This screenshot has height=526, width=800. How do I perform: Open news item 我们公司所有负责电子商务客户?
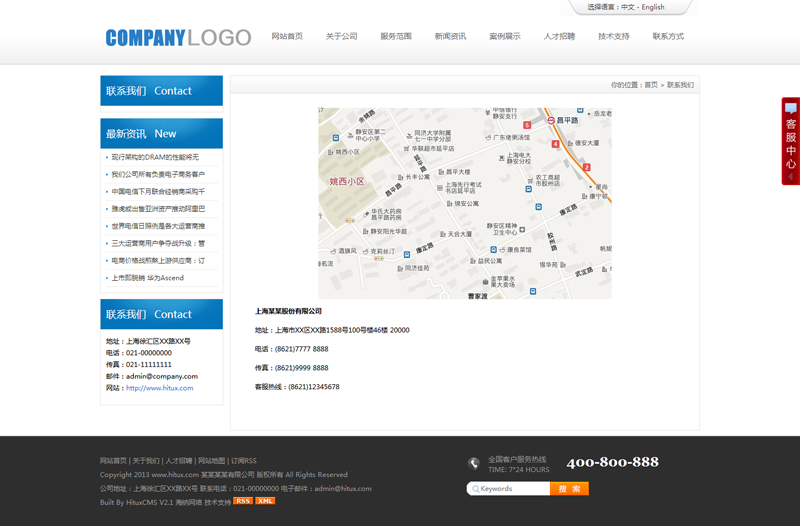click(158, 174)
